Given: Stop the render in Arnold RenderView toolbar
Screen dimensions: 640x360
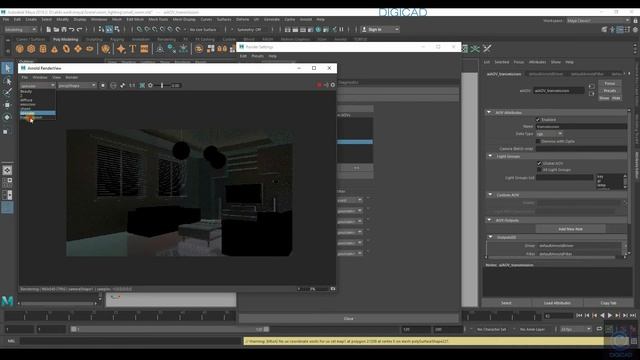Looking at the screenshot, I should [x=103, y=85].
